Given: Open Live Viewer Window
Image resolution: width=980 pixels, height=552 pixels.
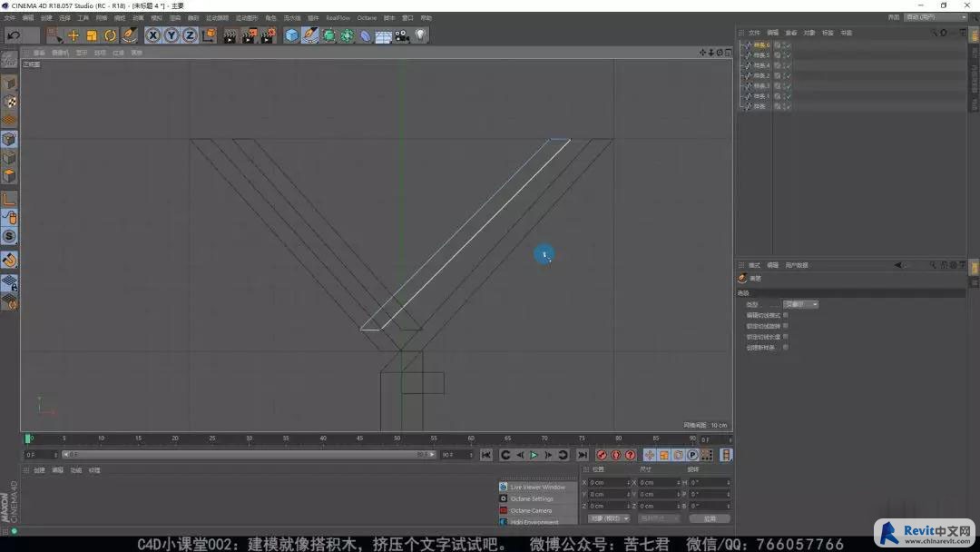Looking at the screenshot, I should [x=537, y=487].
